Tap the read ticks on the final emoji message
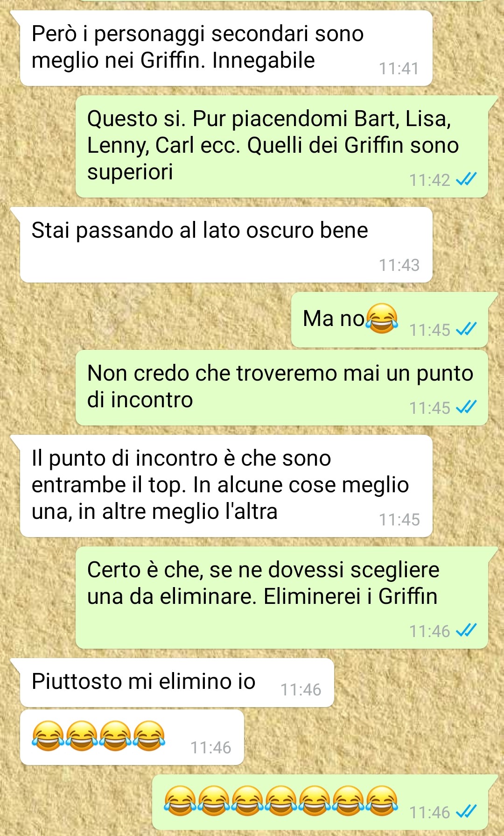Viewport: 504px width, 836px height. (466, 811)
